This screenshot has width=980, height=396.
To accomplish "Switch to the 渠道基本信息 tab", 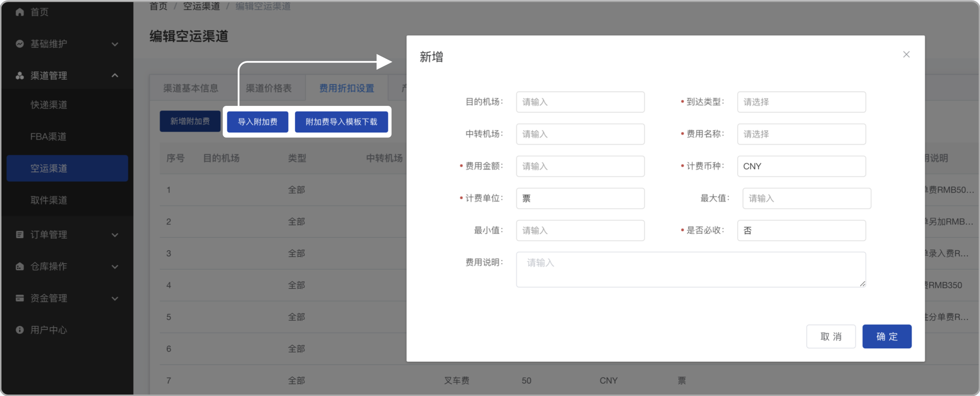I will pos(190,88).
